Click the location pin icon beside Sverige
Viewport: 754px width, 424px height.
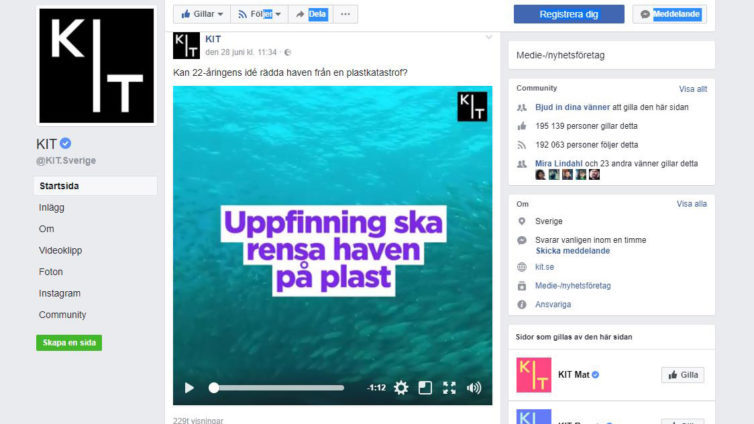point(522,221)
